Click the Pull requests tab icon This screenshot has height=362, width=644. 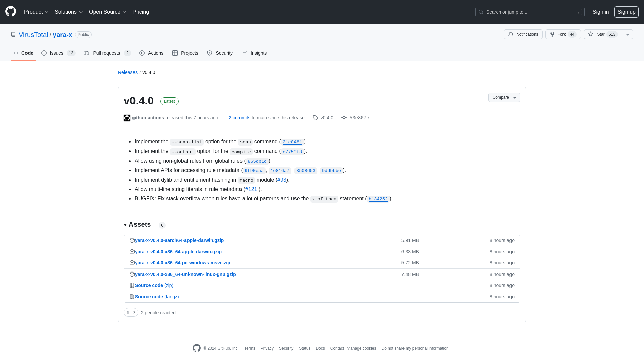87,53
